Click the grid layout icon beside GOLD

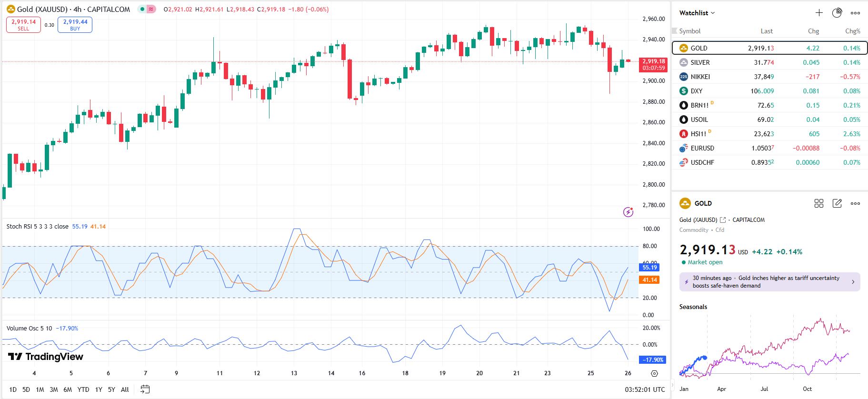(x=818, y=203)
